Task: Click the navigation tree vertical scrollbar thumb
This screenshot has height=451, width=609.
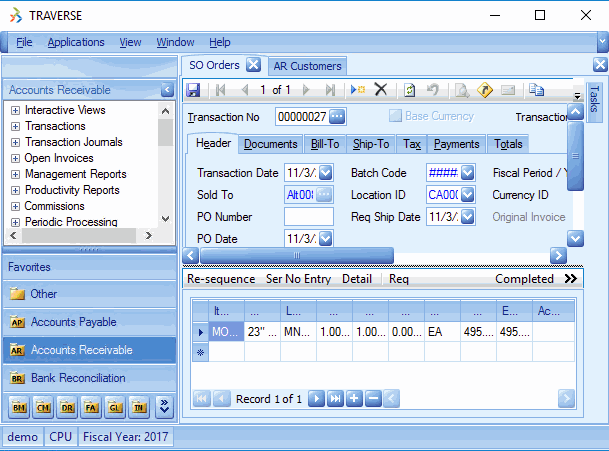Action: 165,132
